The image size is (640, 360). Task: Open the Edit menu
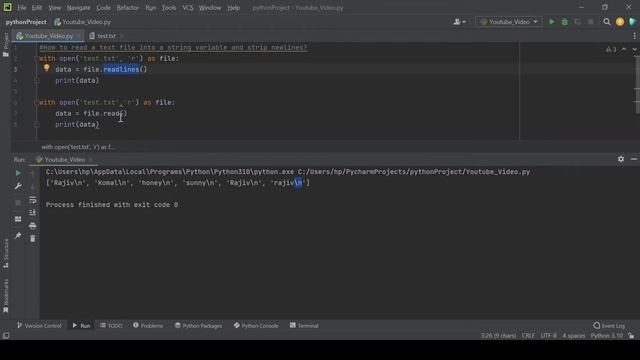tap(37, 8)
